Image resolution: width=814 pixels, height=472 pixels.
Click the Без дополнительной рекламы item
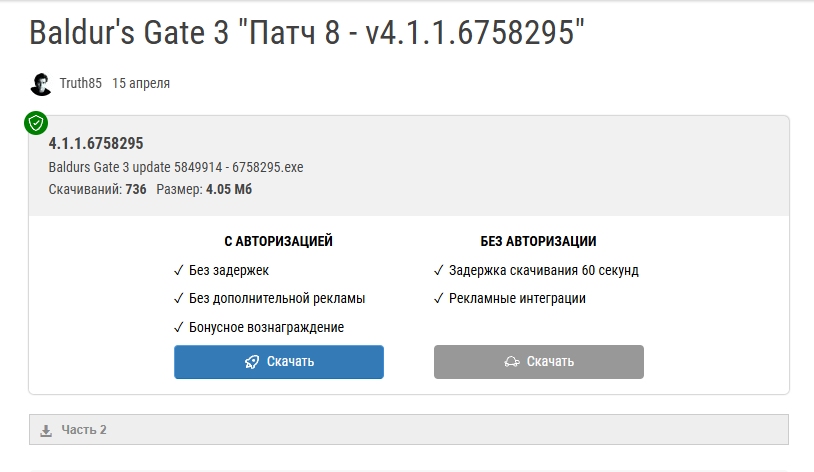pos(277,298)
